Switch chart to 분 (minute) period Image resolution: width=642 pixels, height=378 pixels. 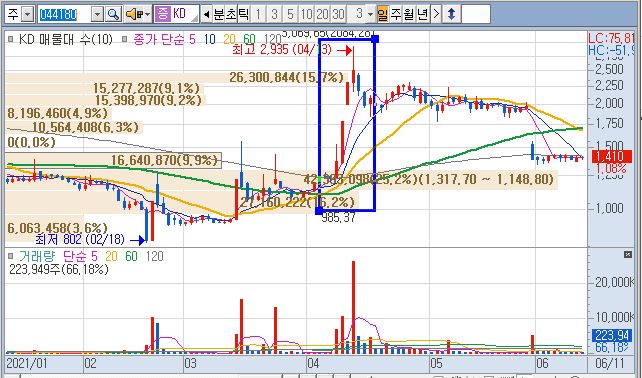coord(219,14)
